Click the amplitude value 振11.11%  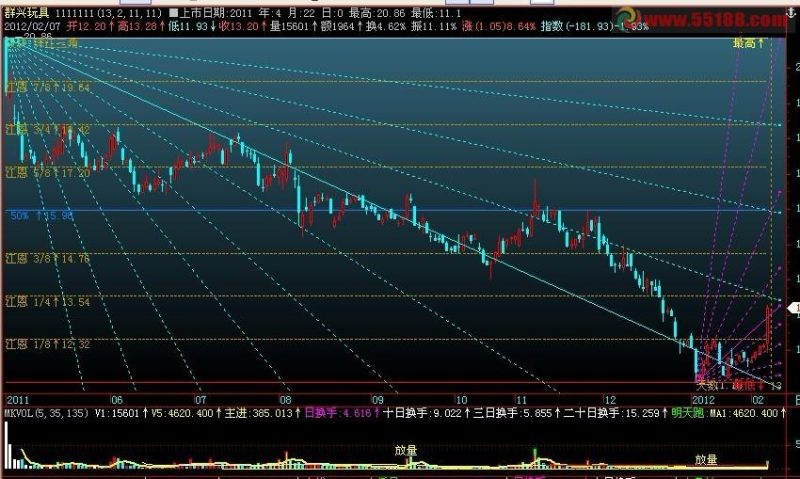(x=433, y=26)
